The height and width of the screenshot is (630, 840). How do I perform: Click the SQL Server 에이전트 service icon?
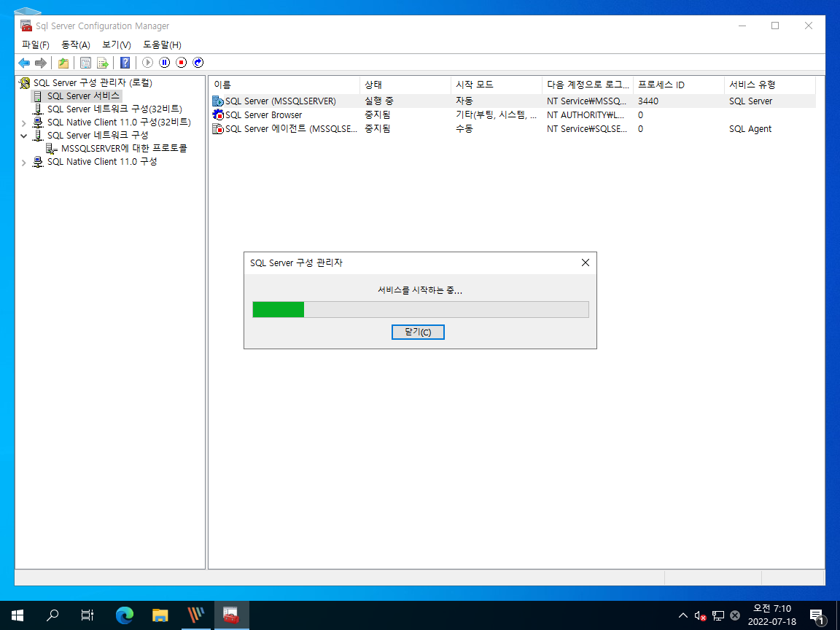218,128
